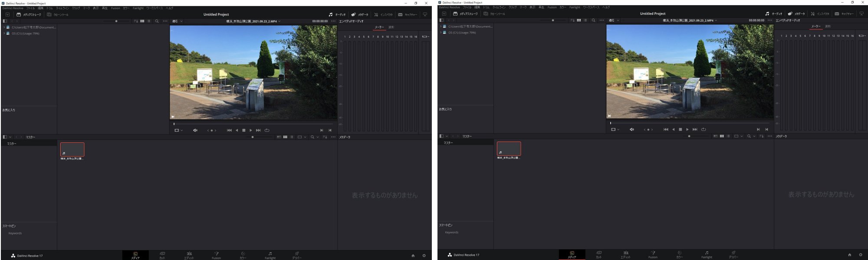Viewport: 868px width, 260px height.
Task: Stop playback in the right window viewer
Action: point(680,130)
